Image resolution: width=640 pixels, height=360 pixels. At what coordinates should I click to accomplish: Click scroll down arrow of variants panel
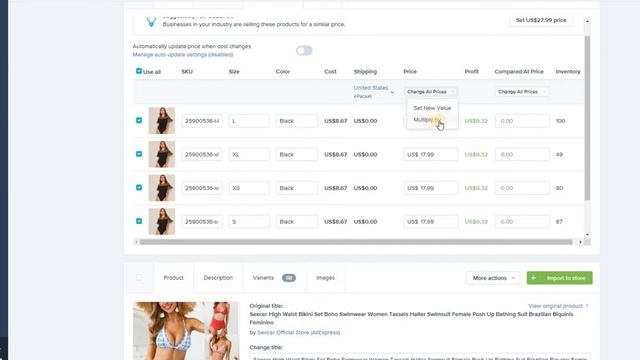click(587, 234)
